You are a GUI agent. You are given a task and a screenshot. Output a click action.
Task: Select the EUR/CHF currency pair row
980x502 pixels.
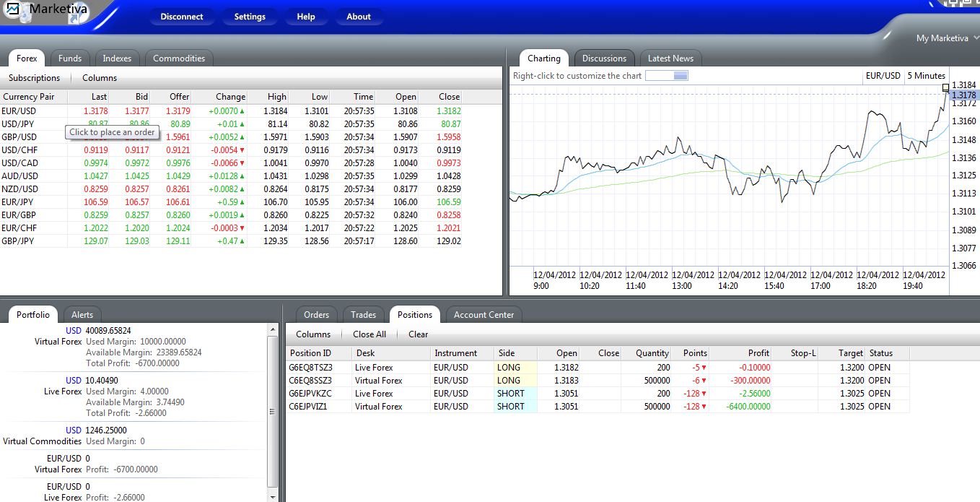(231, 228)
